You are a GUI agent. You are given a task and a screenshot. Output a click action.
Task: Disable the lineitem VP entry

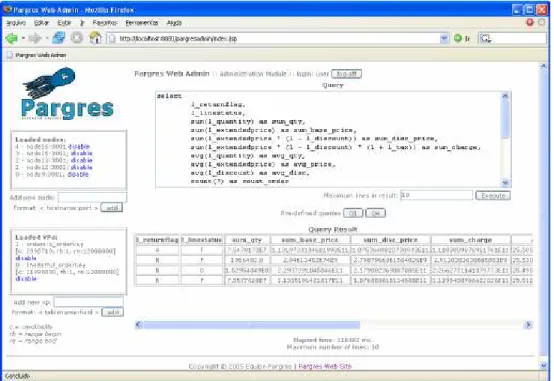(26, 279)
